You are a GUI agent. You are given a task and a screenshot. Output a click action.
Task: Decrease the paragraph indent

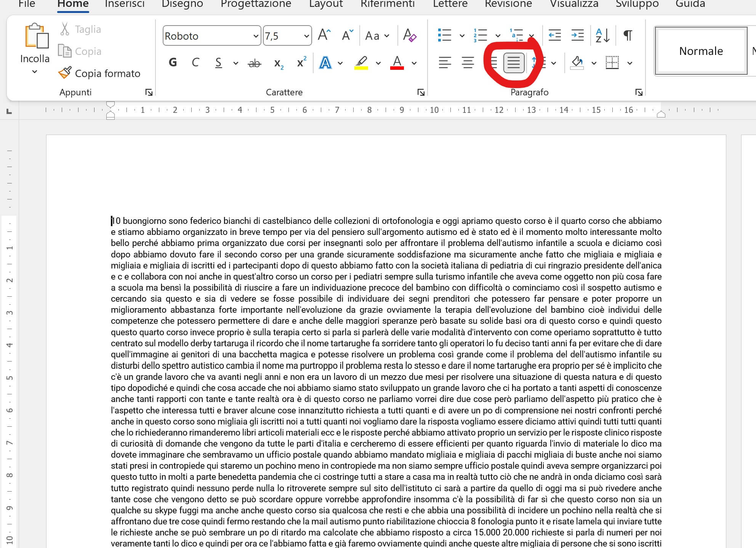point(554,35)
